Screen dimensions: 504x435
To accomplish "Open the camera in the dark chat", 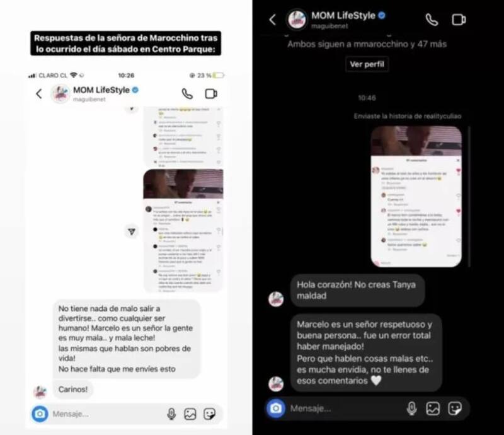I will click(276, 409).
